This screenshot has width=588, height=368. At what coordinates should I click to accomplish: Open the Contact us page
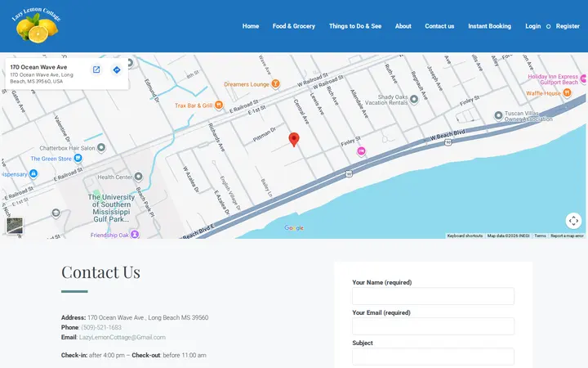pos(439,26)
